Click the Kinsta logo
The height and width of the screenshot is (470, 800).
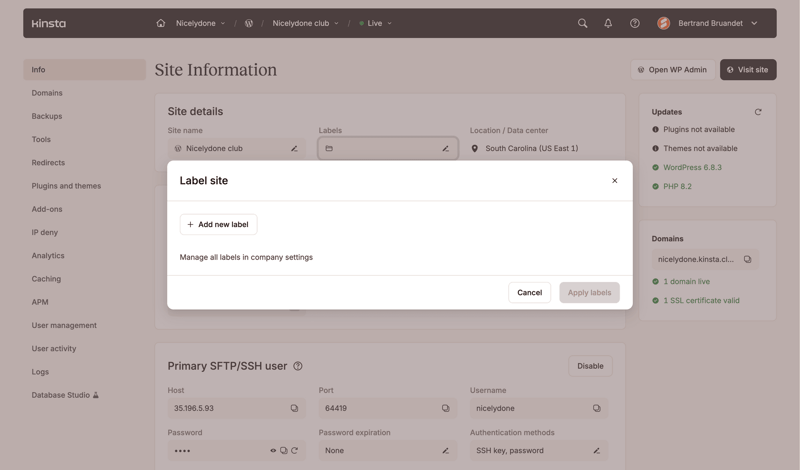click(x=48, y=23)
